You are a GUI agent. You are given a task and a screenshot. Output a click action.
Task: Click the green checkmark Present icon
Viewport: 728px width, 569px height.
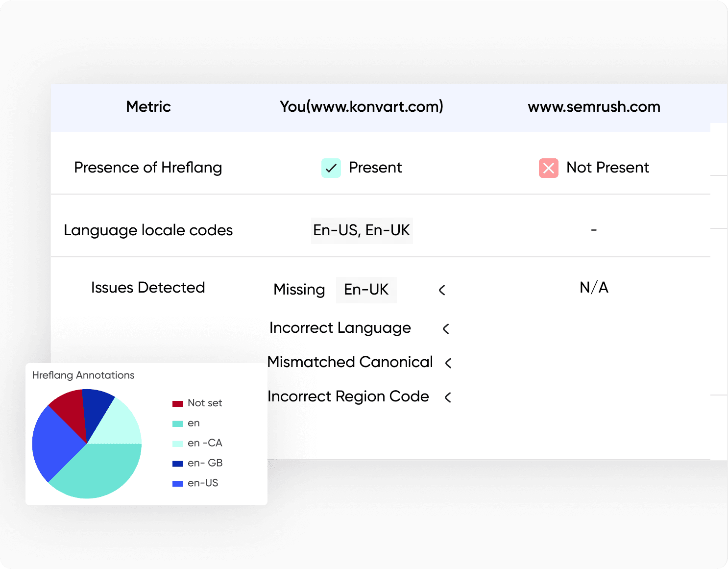(331, 168)
